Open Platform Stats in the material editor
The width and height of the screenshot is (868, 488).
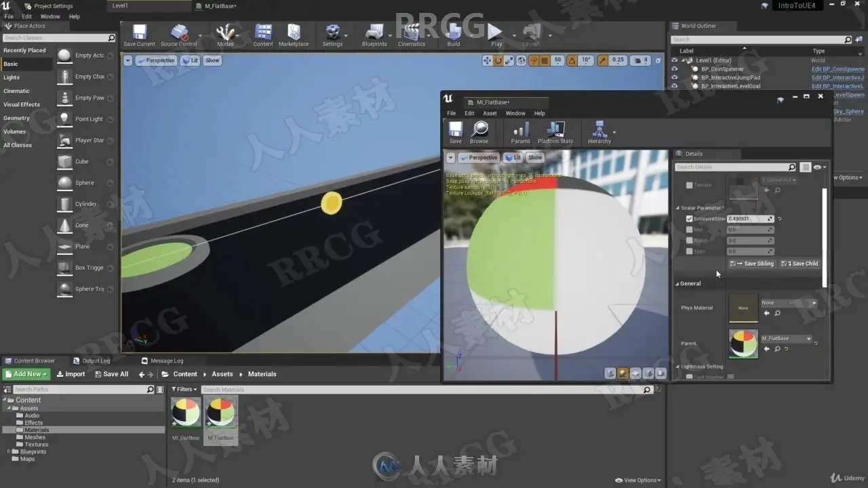point(555,132)
